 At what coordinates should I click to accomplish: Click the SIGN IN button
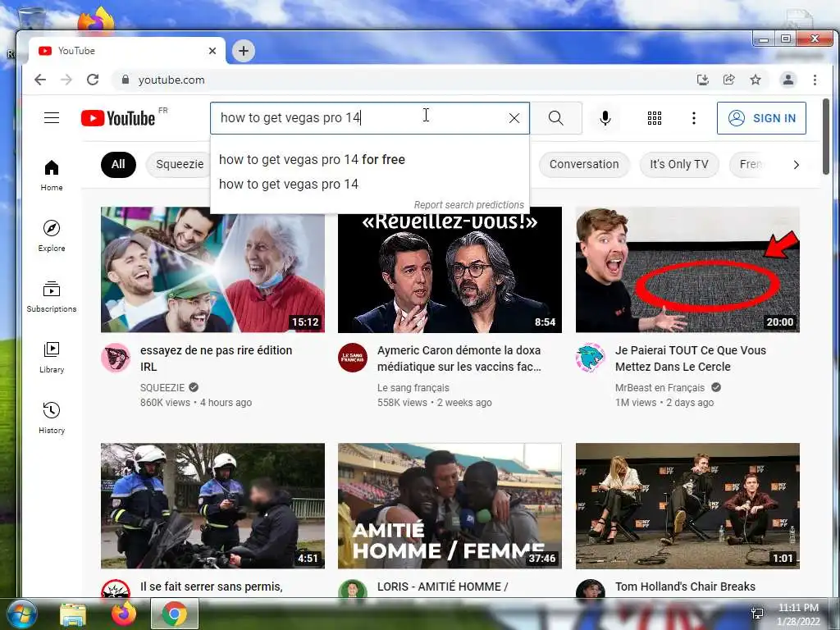761,118
